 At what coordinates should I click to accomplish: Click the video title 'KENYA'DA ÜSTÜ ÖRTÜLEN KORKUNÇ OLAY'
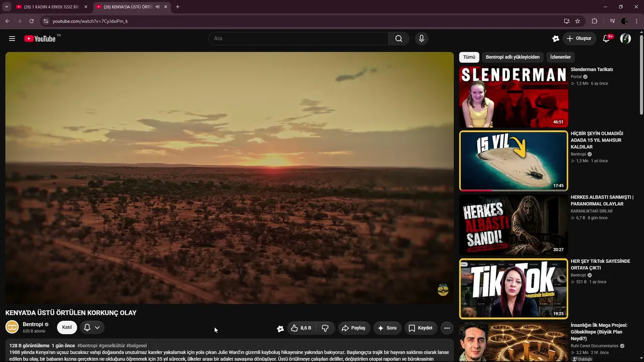[x=71, y=313]
